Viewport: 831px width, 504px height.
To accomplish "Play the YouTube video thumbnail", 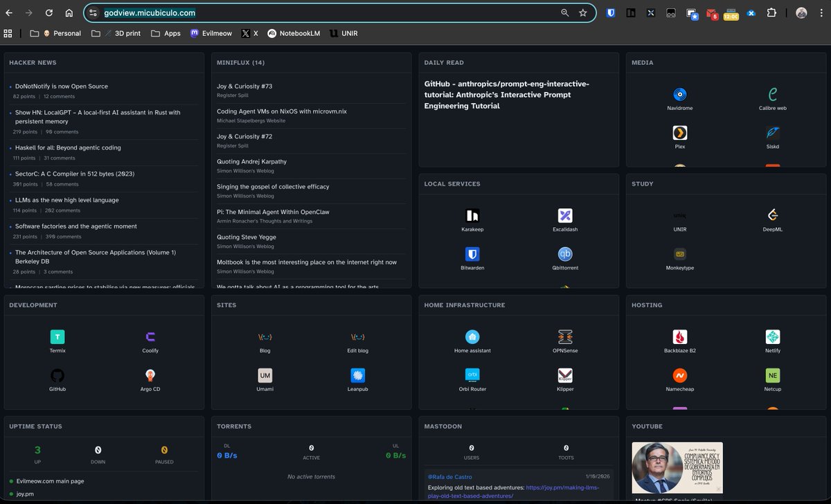I will pyautogui.click(x=677, y=468).
